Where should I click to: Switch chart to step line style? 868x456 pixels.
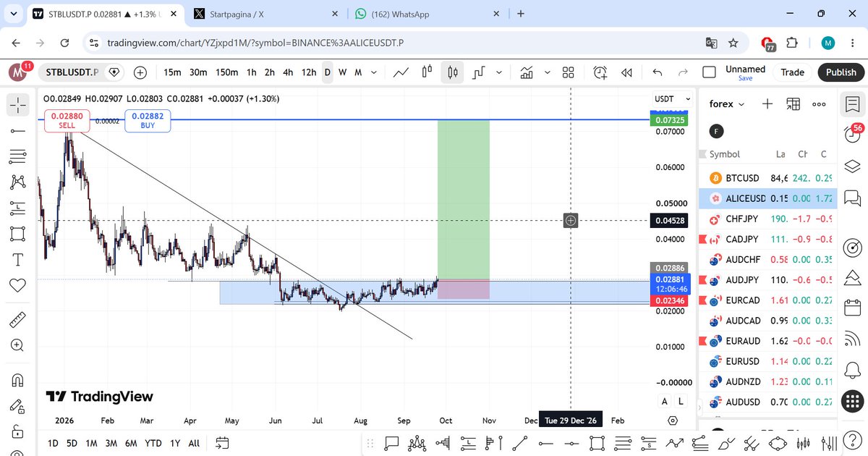pos(479,72)
